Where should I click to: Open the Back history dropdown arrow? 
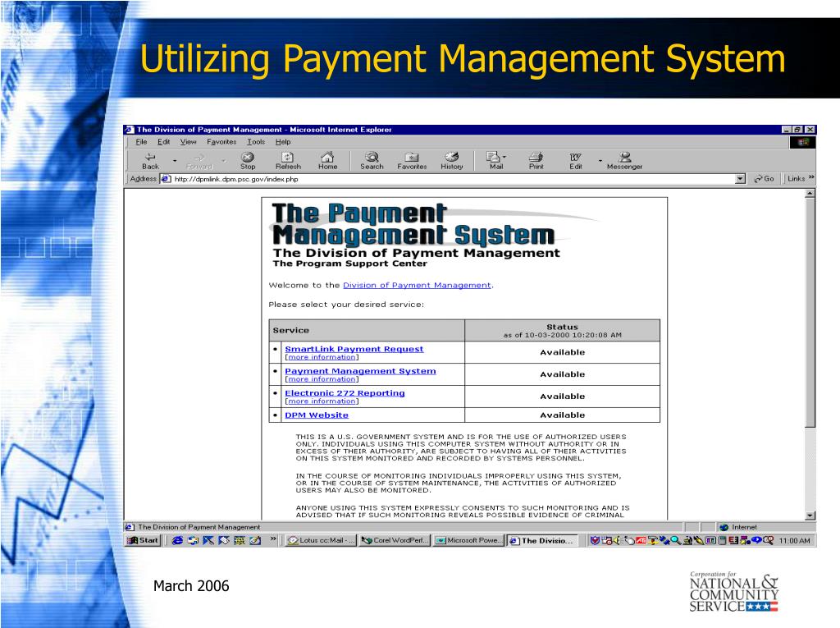(x=175, y=161)
